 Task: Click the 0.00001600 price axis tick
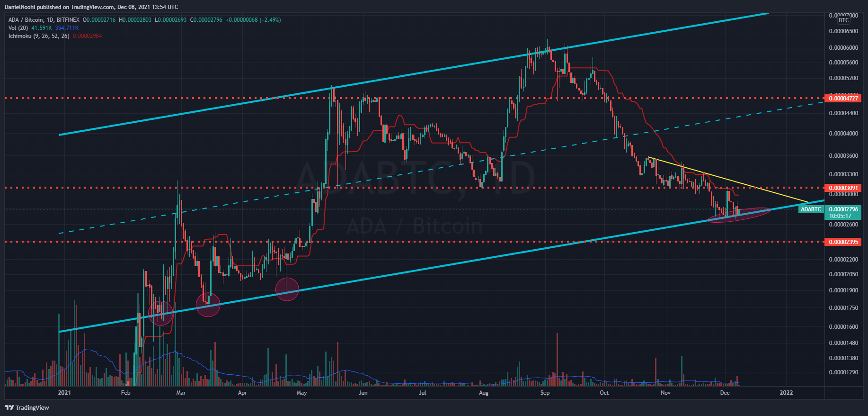tap(843, 327)
